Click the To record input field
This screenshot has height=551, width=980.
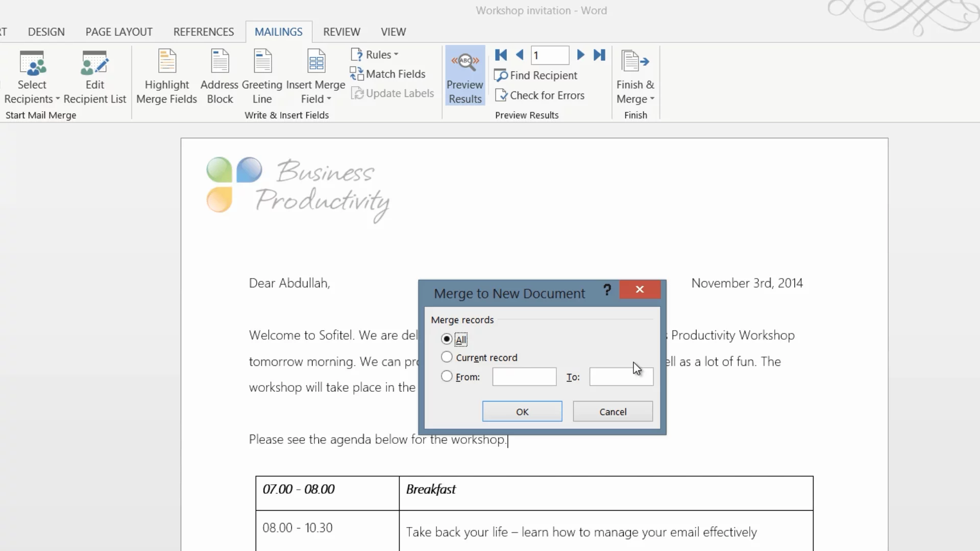point(621,377)
